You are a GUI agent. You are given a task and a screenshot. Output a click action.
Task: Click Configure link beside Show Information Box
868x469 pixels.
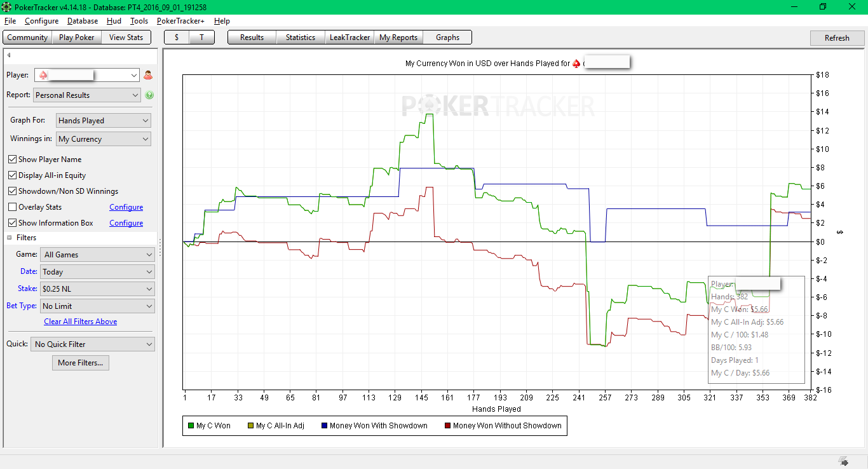pos(126,223)
